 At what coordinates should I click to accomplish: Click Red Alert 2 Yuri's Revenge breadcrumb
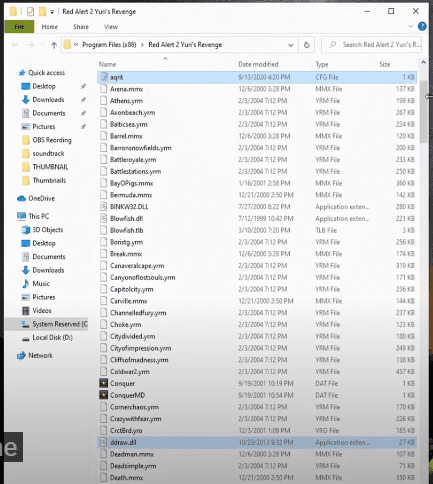tap(185, 45)
